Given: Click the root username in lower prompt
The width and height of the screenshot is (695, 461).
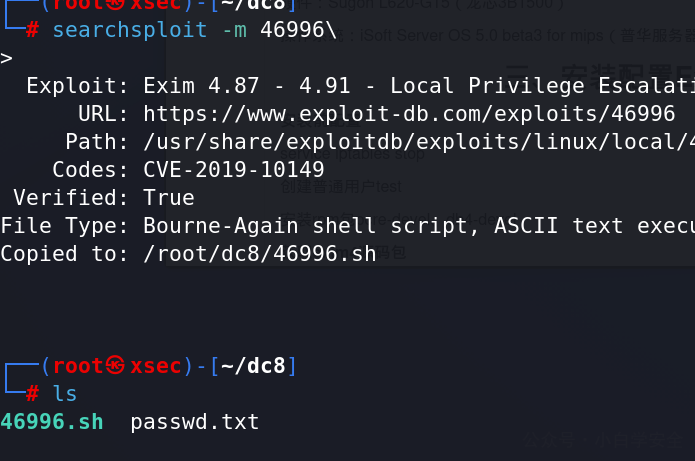Looking at the screenshot, I should 78,366.
